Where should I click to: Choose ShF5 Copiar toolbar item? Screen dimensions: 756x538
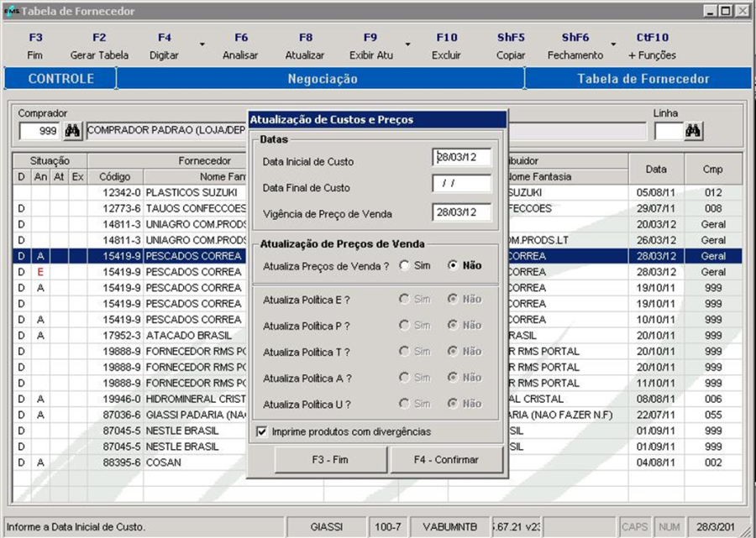[x=511, y=46]
